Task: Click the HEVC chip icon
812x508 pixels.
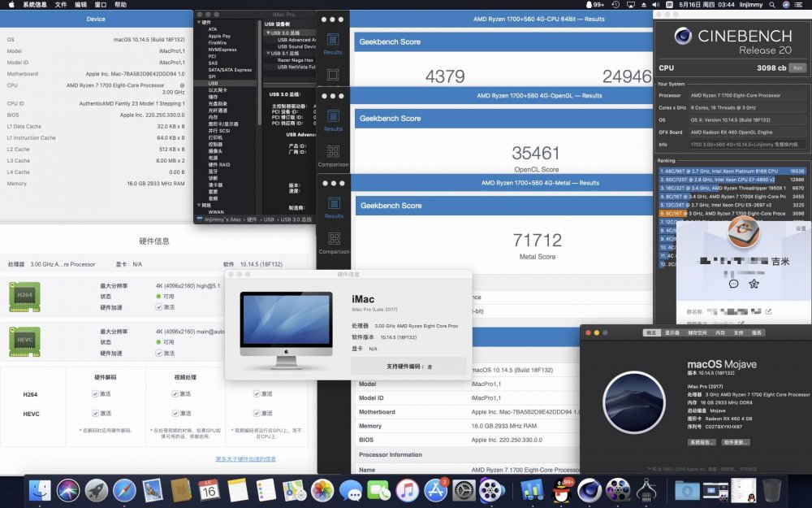Action: tap(24, 341)
